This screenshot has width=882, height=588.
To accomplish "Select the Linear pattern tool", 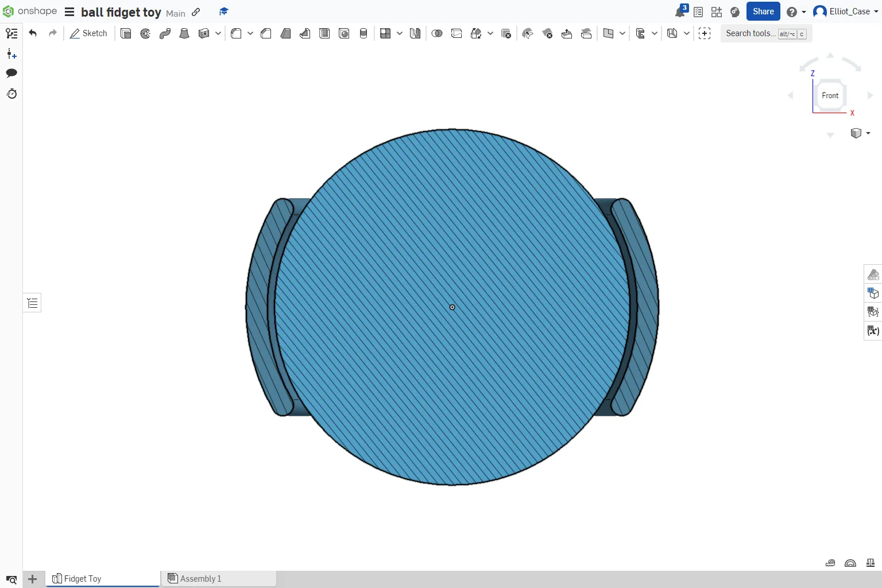I will (x=385, y=33).
